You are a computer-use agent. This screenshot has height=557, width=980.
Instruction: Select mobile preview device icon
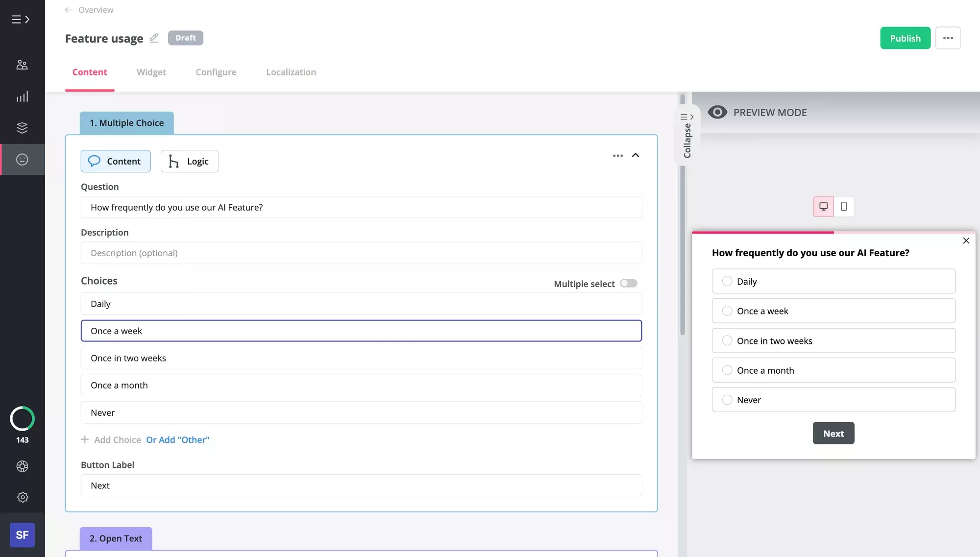coord(844,206)
